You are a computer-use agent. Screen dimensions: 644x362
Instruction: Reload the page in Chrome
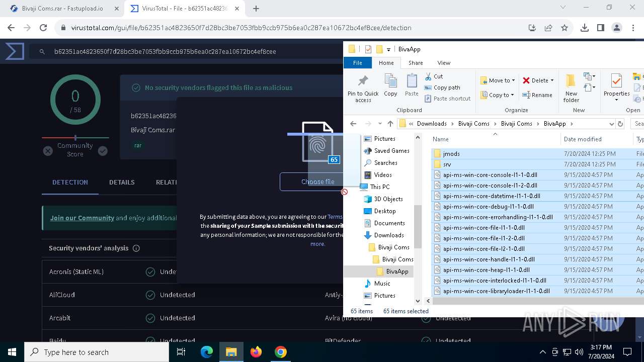tap(43, 28)
